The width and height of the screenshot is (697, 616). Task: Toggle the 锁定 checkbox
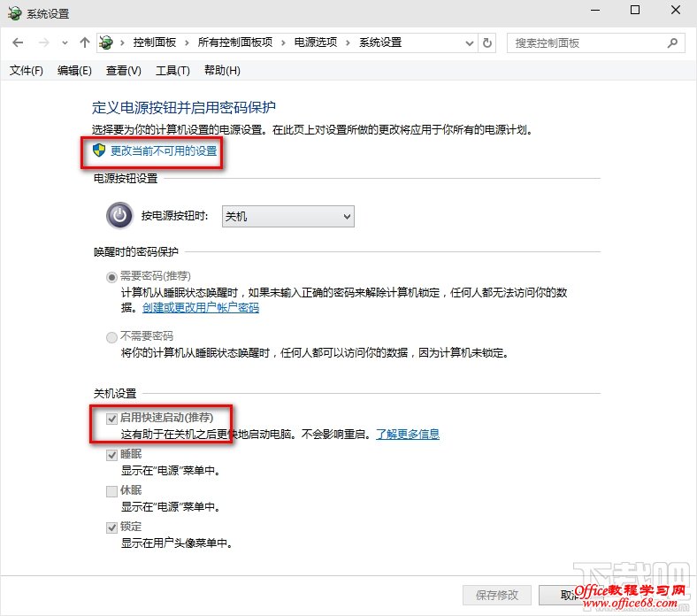pos(111,527)
